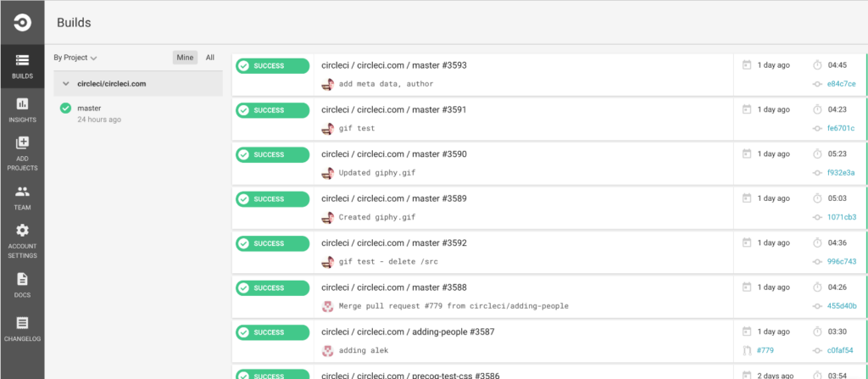Click commit icon beside 455d40b
The image size is (868, 379).
tap(818, 306)
